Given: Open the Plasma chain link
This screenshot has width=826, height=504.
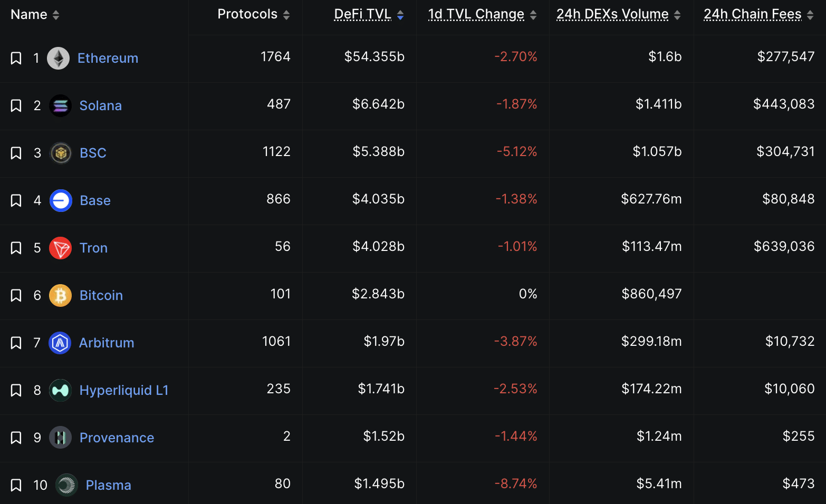Looking at the screenshot, I should point(108,485).
